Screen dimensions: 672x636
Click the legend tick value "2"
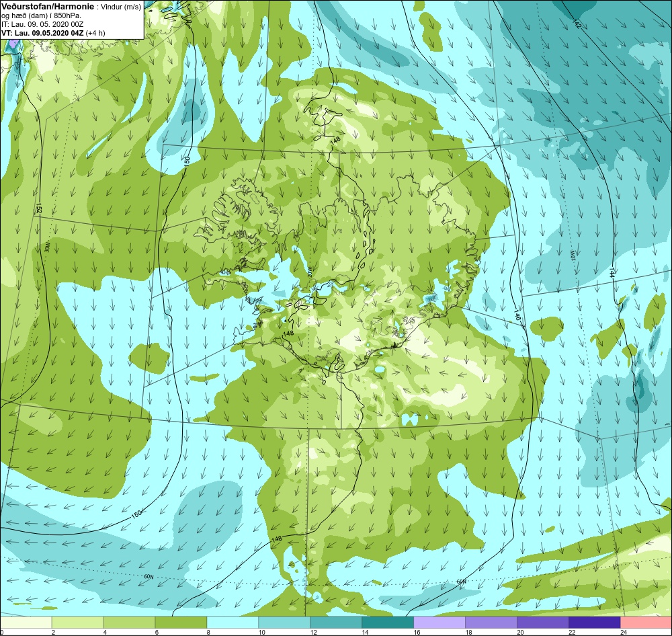pyautogui.click(x=54, y=632)
